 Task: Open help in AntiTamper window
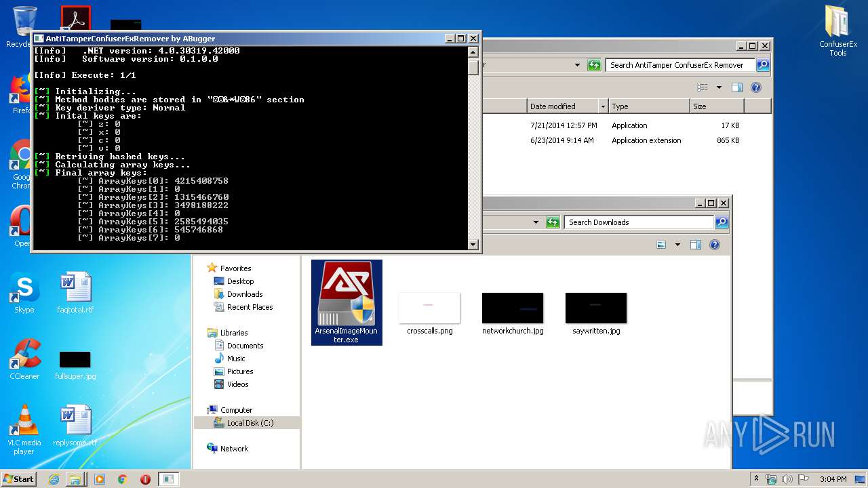tap(756, 87)
